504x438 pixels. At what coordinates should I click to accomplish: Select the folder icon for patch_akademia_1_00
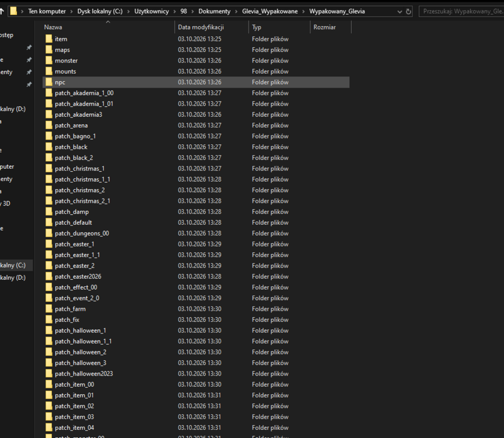(49, 93)
